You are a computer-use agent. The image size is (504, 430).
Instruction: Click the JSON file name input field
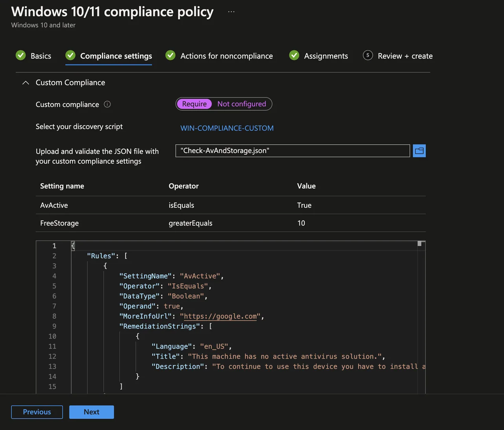(x=293, y=151)
